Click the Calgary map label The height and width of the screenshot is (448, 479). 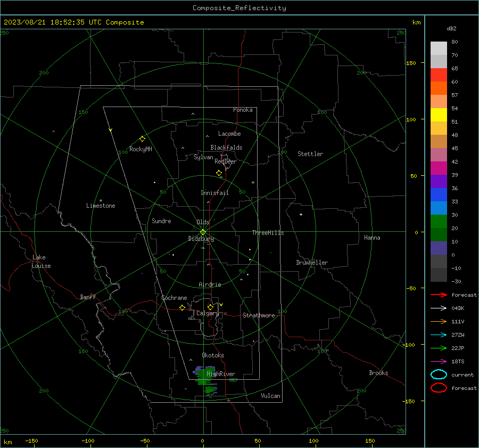[208, 313]
